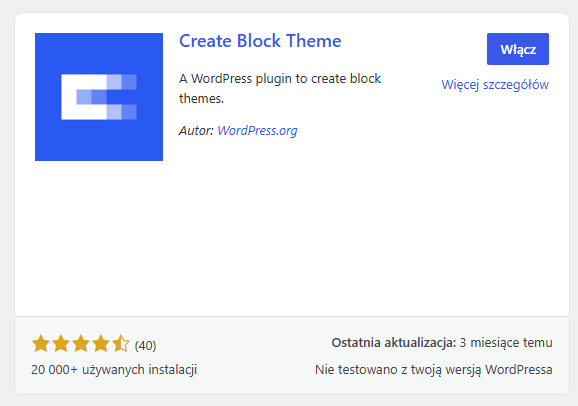Screen dimensions: 578x406
Task: Click the Create Block Theme plugin icon
Action: pyautogui.click(x=99, y=97)
